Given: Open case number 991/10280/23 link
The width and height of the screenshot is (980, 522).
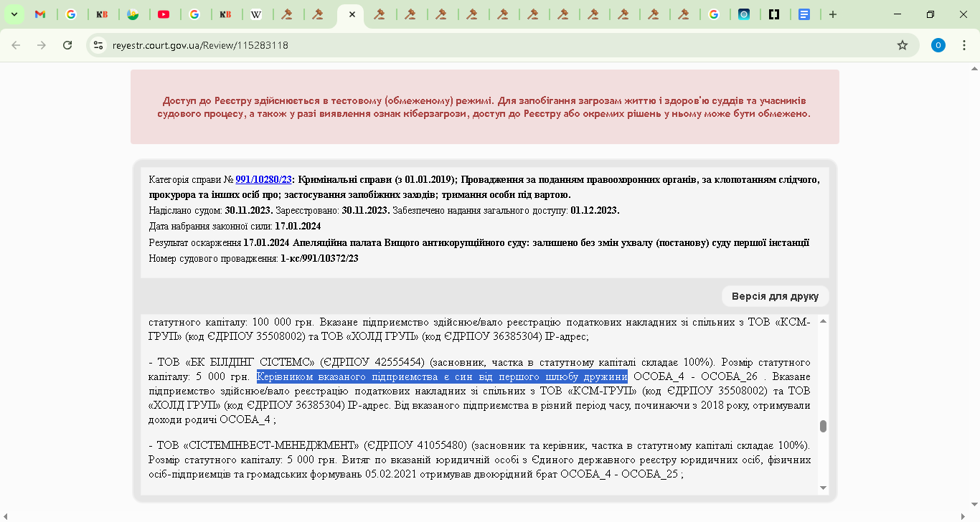Looking at the screenshot, I should [x=263, y=179].
